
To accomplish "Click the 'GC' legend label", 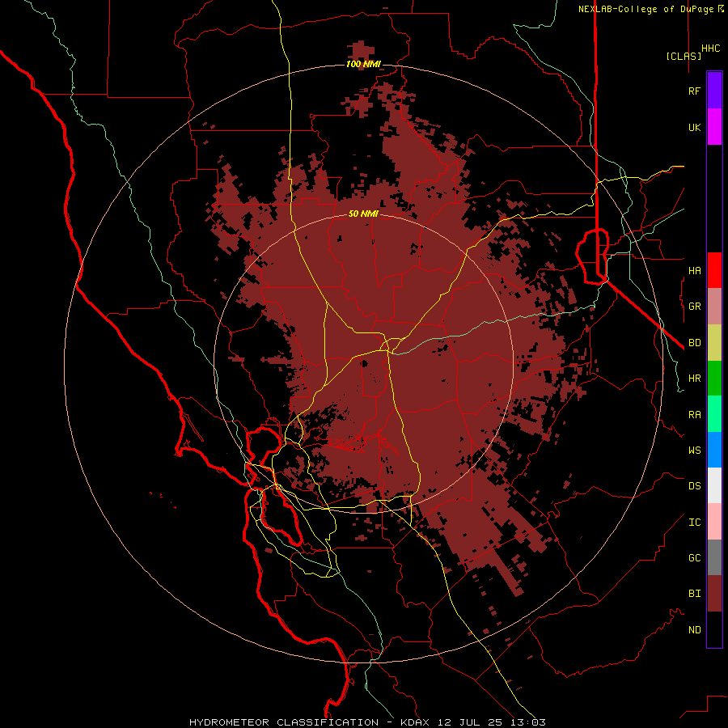I will [694, 557].
